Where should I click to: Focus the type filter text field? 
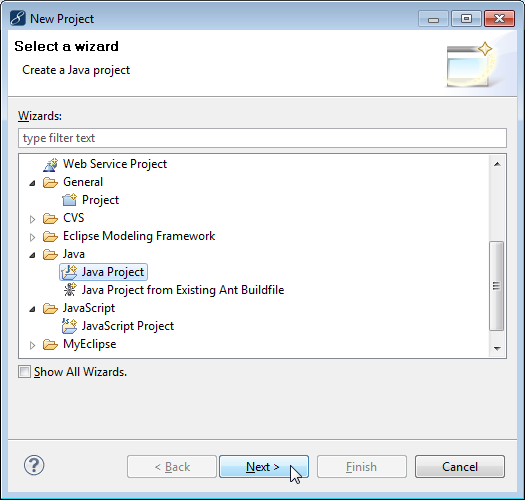[x=262, y=138]
